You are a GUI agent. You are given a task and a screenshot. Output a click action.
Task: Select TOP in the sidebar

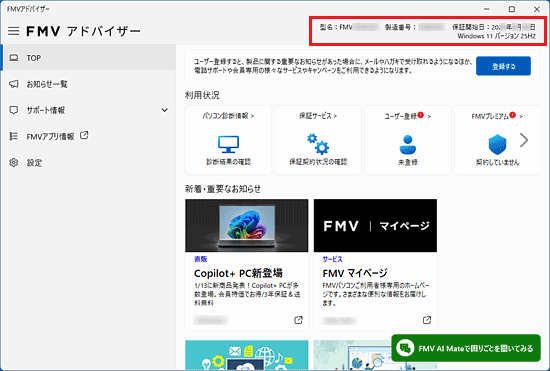88,58
